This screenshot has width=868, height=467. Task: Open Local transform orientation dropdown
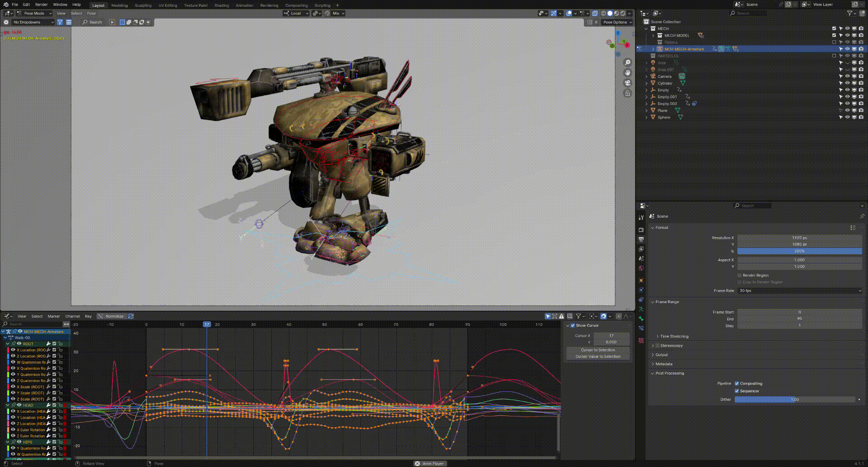tap(296, 13)
